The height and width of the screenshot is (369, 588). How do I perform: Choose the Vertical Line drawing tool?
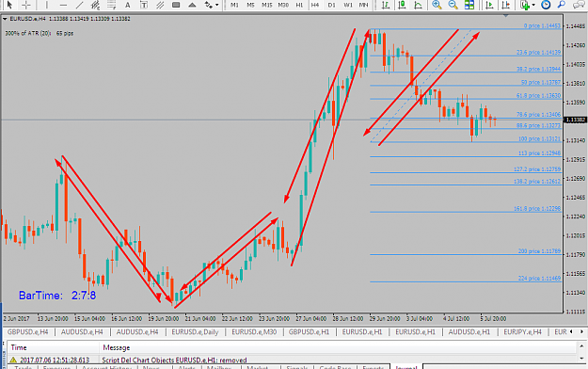47,5
